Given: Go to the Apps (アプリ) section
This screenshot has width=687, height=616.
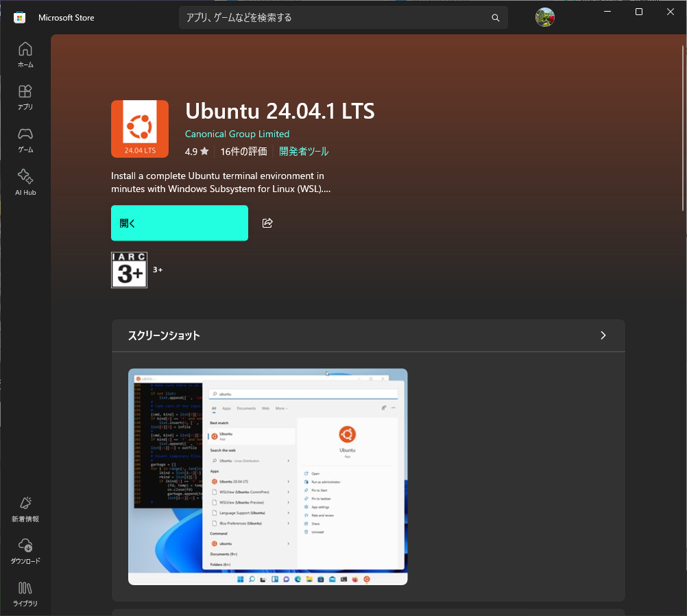Looking at the screenshot, I should [25, 97].
